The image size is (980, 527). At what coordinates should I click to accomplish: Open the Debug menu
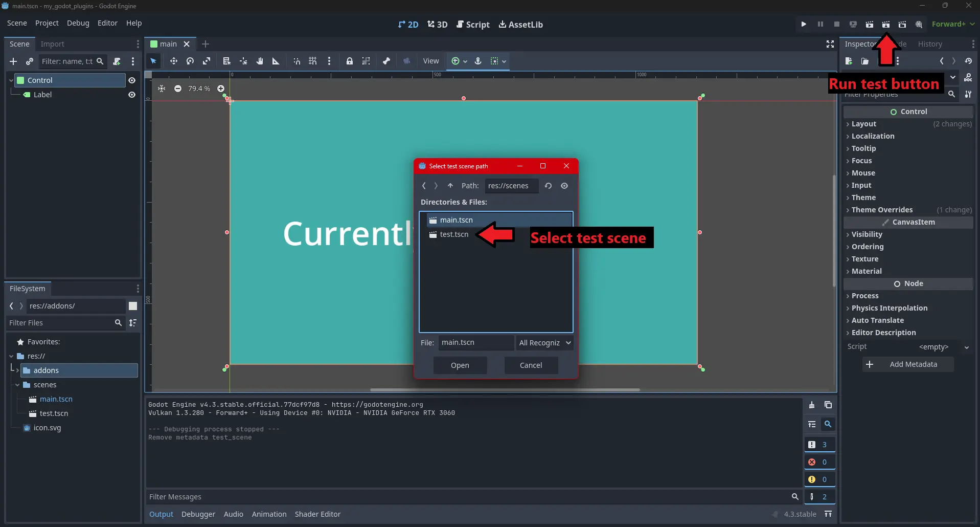pos(78,23)
